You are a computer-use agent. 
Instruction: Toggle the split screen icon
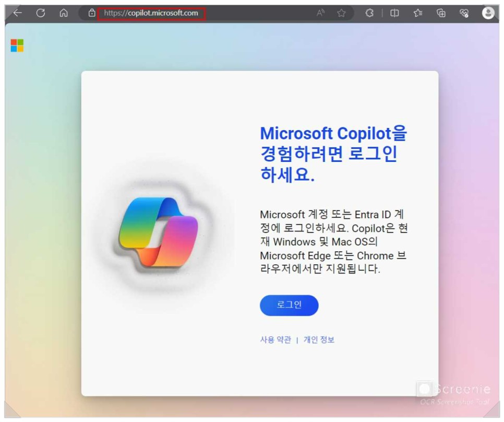[x=394, y=13]
